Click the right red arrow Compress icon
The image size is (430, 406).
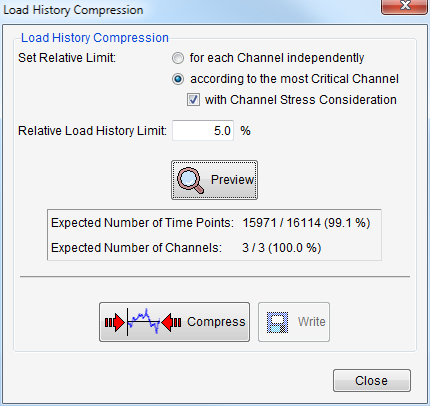click(x=171, y=322)
